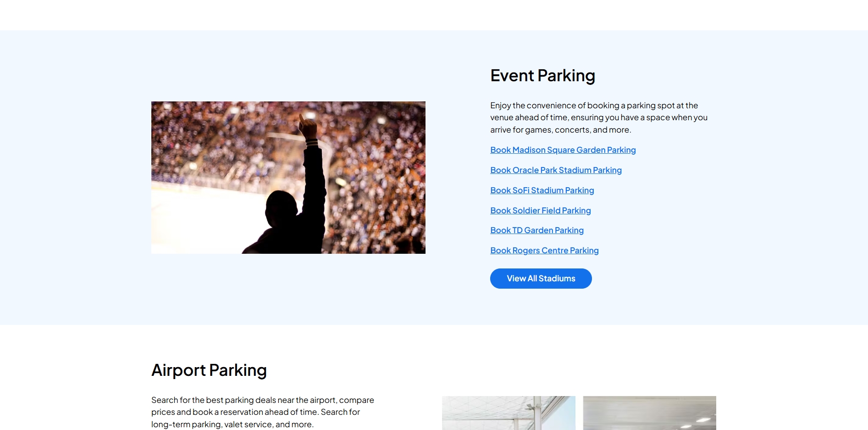Image resolution: width=868 pixels, height=430 pixels.
Task: Go to Book Rogers Centre Parking
Action: pos(544,251)
